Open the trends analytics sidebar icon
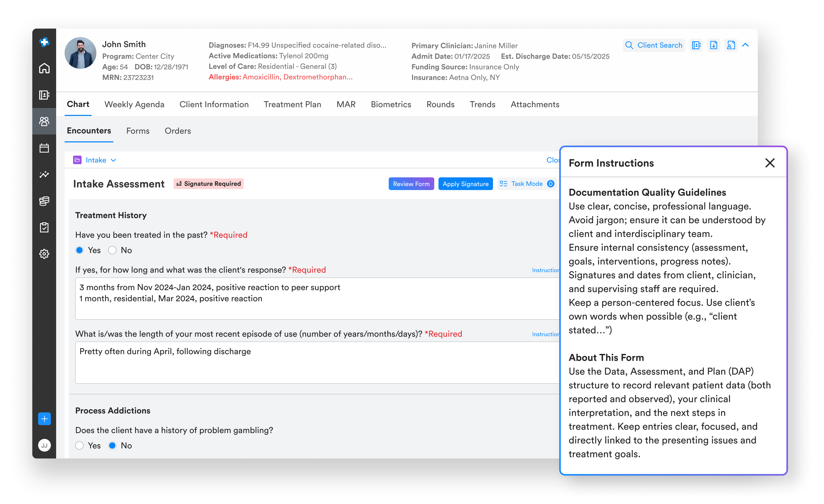The width and height of the screenshot is (824, 504). (x=44, y=174)
